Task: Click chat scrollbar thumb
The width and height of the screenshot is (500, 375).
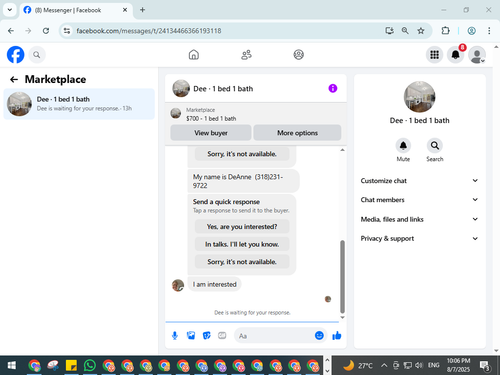Action: click(x=342, y=276)
